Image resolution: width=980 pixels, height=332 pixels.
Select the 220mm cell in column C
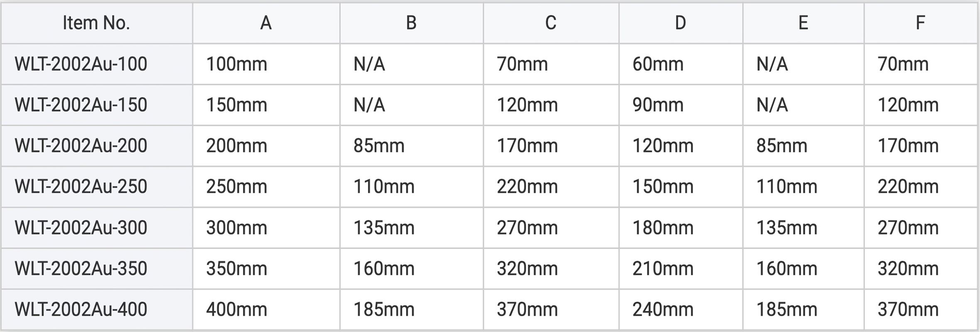(527, 187)
